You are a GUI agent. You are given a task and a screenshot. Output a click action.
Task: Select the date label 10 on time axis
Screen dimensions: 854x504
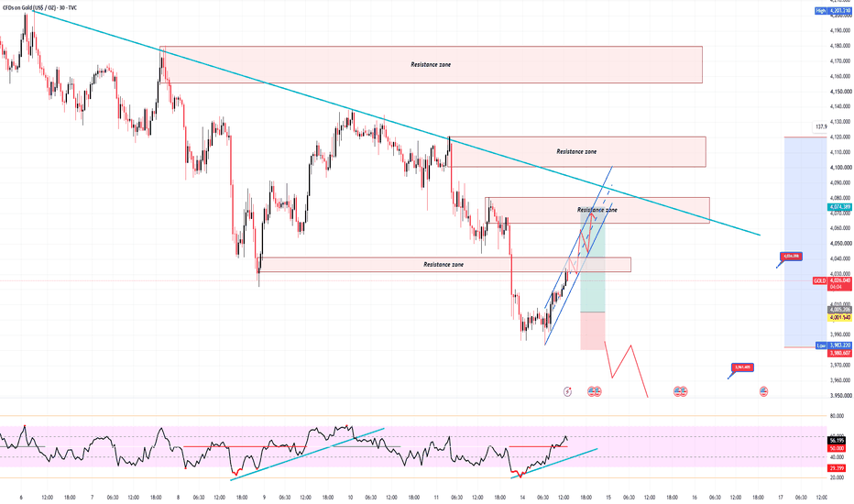pos(350,497)
